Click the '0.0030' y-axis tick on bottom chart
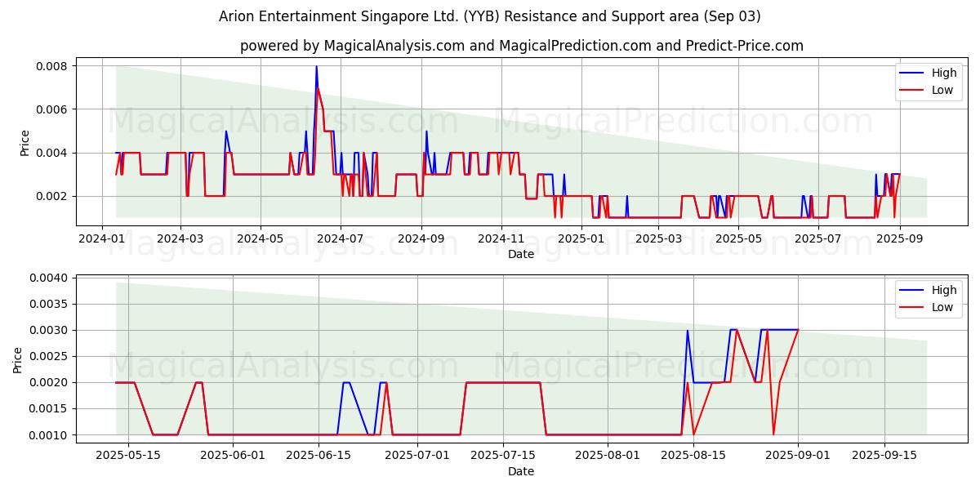 (50, 330)
